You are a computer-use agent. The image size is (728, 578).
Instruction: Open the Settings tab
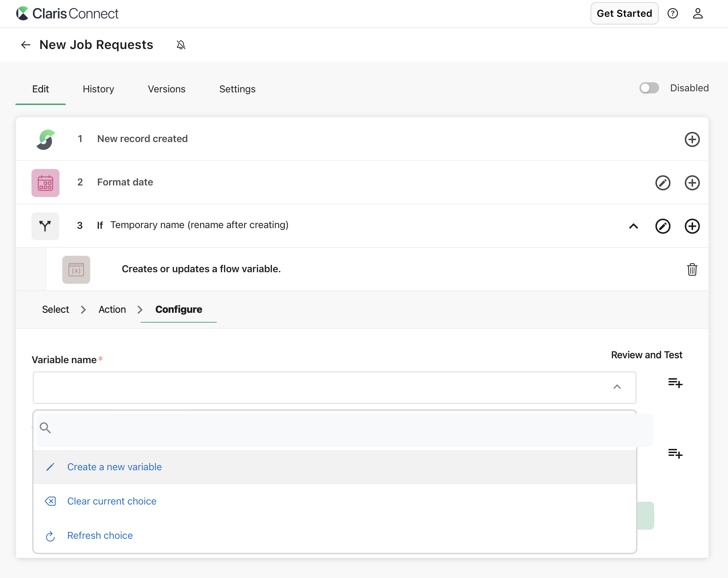click(237, 89)
